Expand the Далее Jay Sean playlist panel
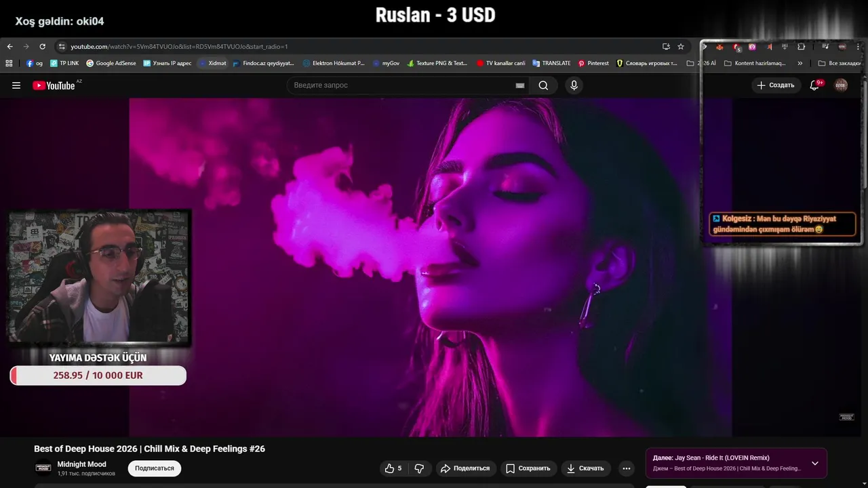 click(x=815, y=464)
